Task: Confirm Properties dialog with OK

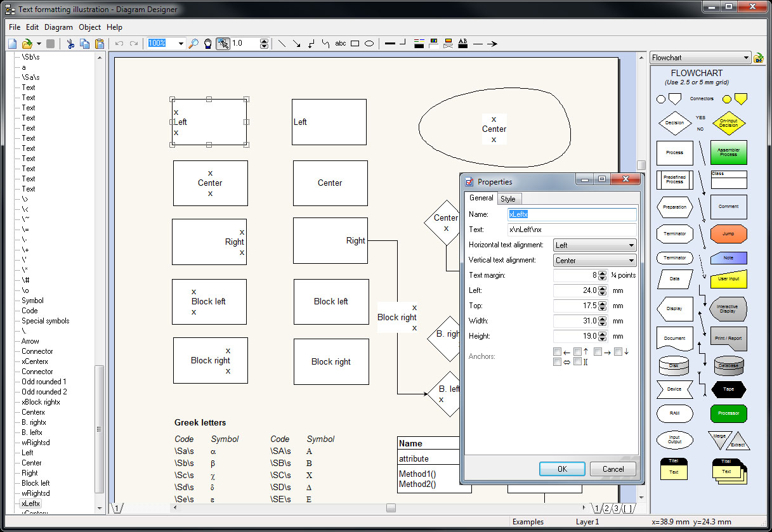Action: point(562,469)
